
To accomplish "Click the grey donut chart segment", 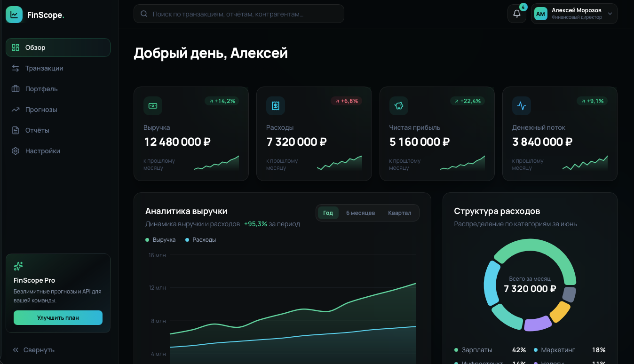I will (x=569, y=294).
